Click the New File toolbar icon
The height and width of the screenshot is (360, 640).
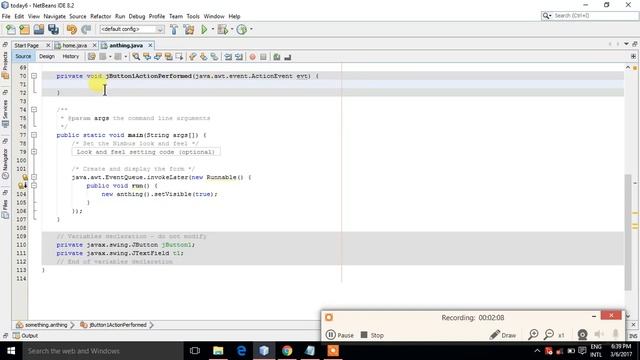point(11,29)
